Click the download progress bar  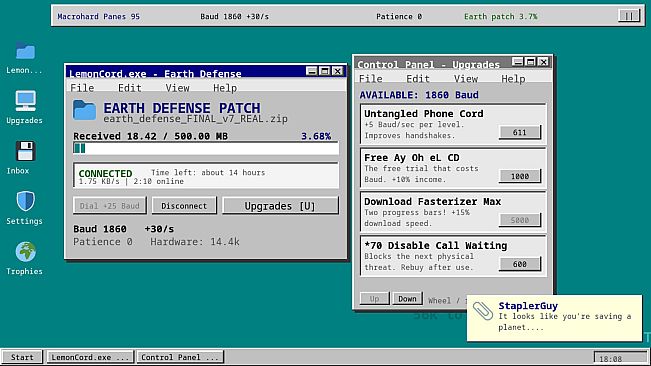[206, 148]
